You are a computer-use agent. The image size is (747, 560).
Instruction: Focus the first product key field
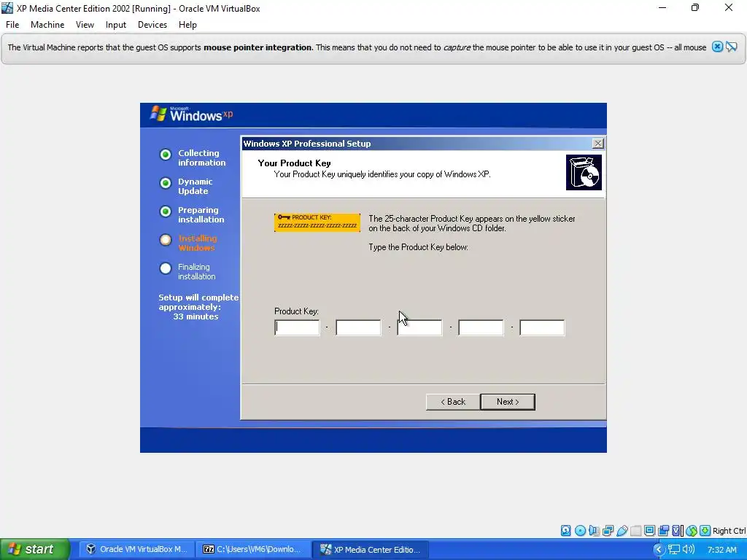(x=298, y=327)
